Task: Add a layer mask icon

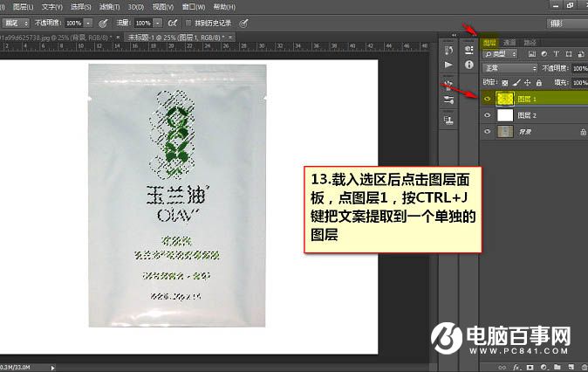Action: tap(530, 367)
